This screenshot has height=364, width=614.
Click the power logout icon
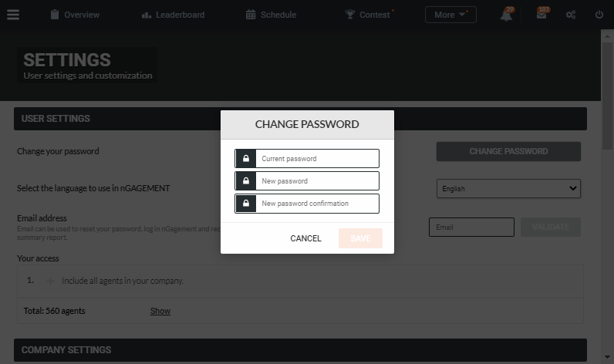pyautogui.click(x=599, y=15)
